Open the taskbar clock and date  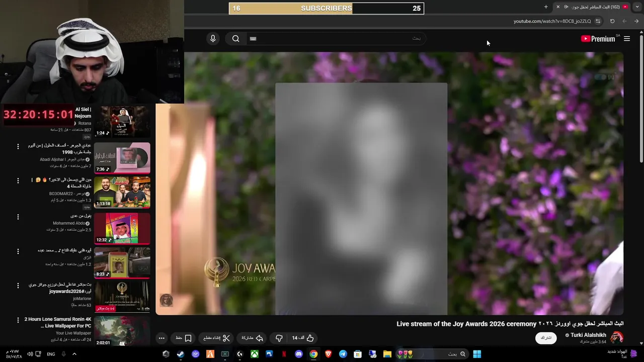click(14, 354)
